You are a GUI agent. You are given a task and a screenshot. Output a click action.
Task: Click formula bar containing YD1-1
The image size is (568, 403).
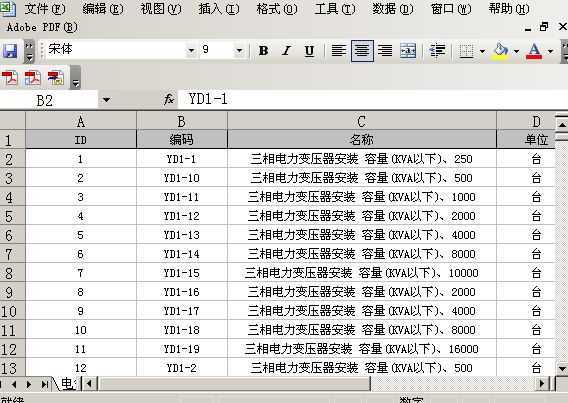click(372, 99)
